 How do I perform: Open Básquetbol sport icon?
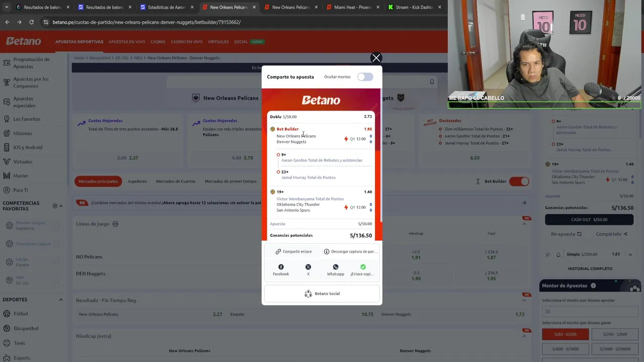coord(7,328)
